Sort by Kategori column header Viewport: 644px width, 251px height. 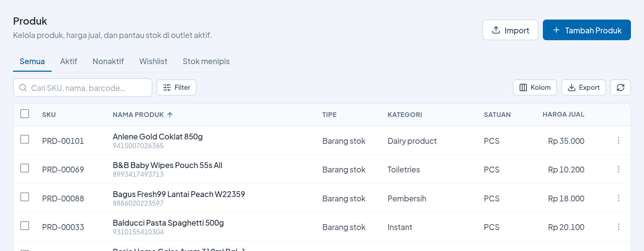405,115
